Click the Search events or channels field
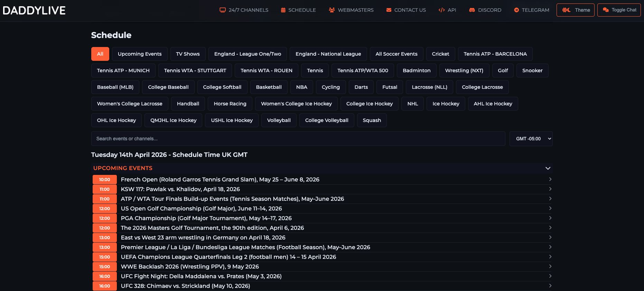This screenshot has width=644, height=291. 298,139
